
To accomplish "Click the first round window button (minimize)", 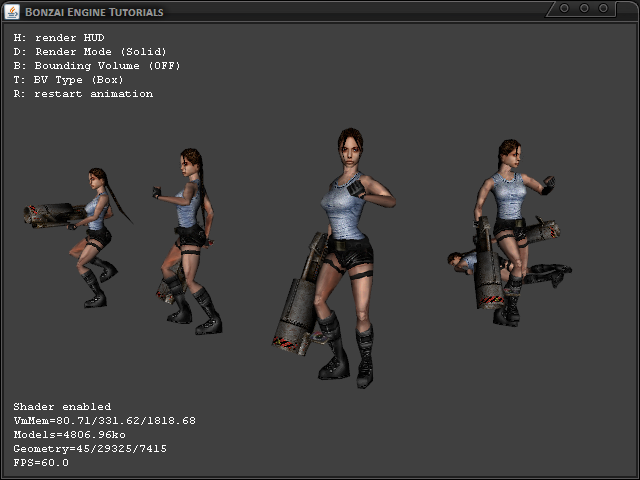I will coord(564,8).
